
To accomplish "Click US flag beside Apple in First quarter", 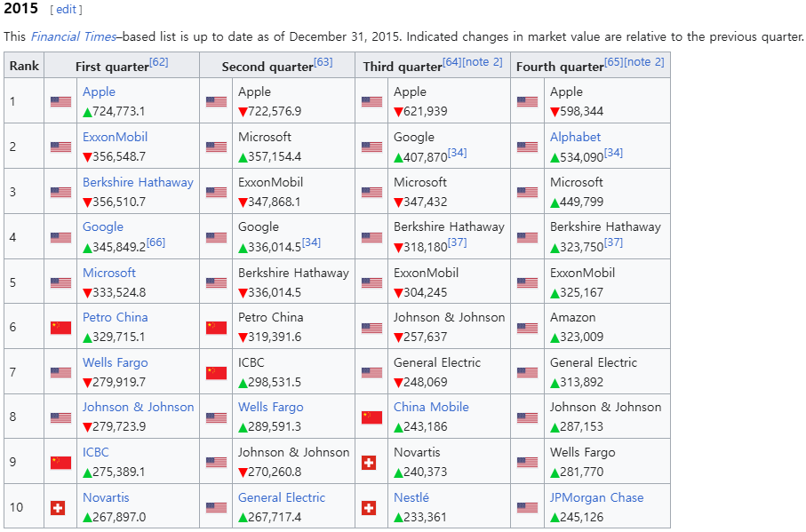I will (x=60, y=101).
